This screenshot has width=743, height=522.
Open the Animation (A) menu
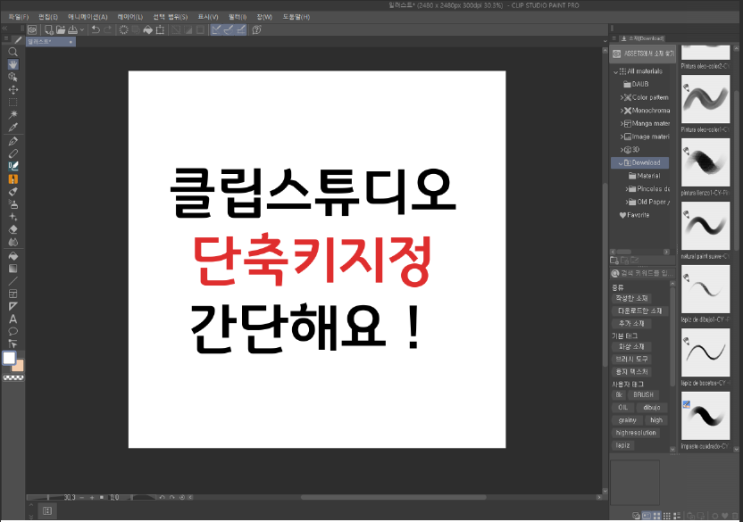coord(88,17)
